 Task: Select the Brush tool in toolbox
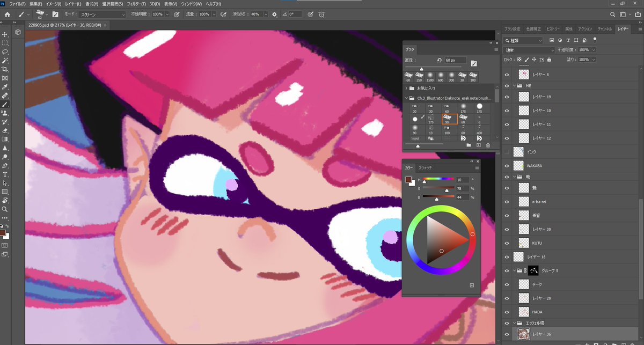[x=5, y=104]
